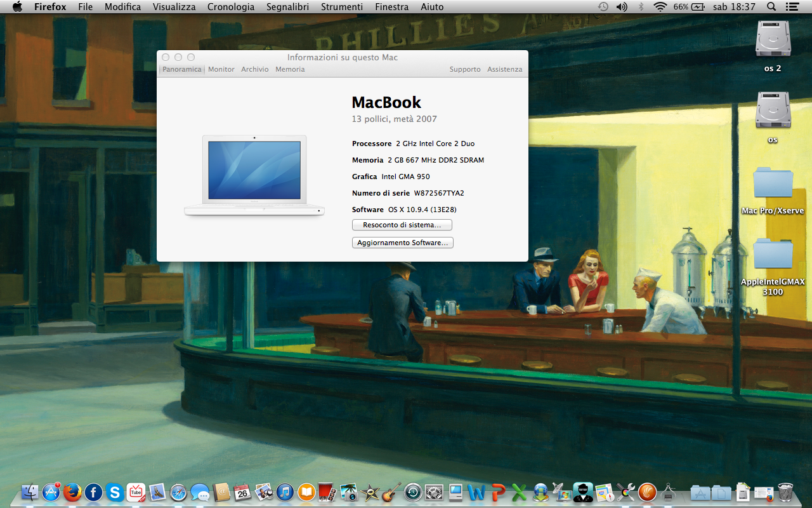Open the Finestra menu
This screenshot has height=508, width=812.
point(392,7)
